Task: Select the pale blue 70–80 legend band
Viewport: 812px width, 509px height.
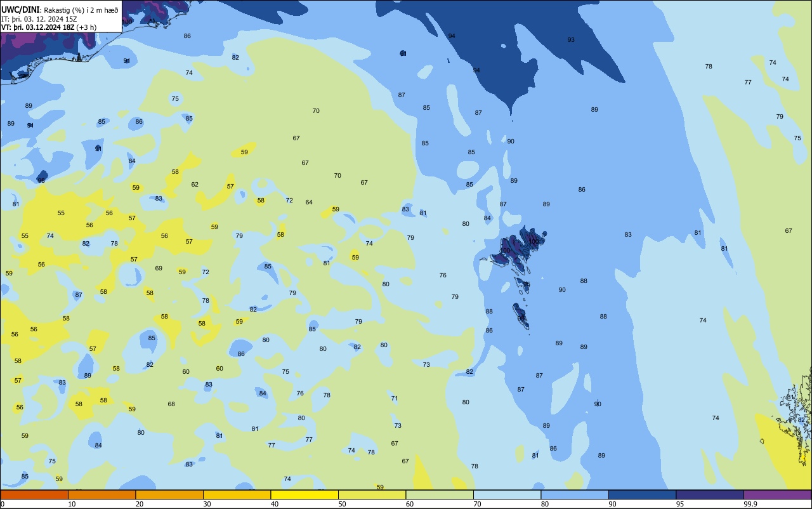Action: (507, 494)
